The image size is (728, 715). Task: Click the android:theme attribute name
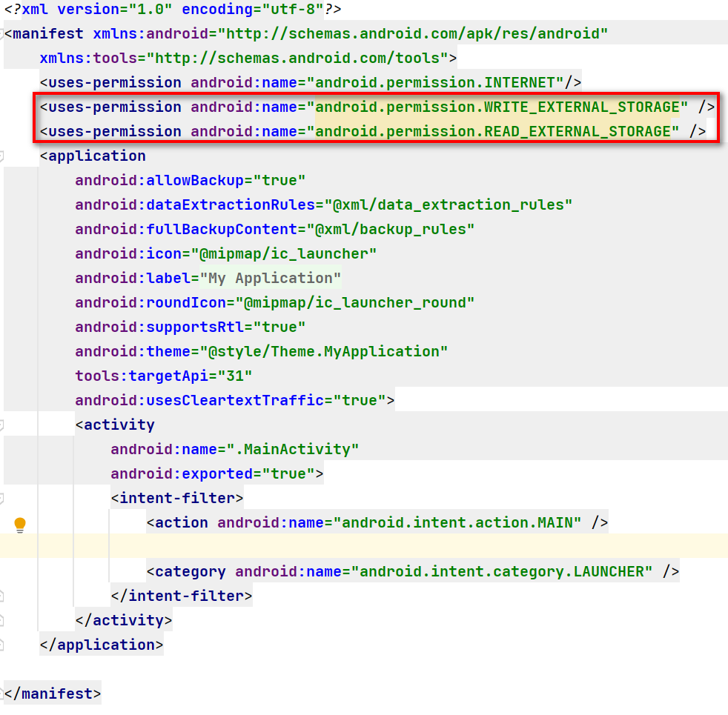(x=133, y=352)
